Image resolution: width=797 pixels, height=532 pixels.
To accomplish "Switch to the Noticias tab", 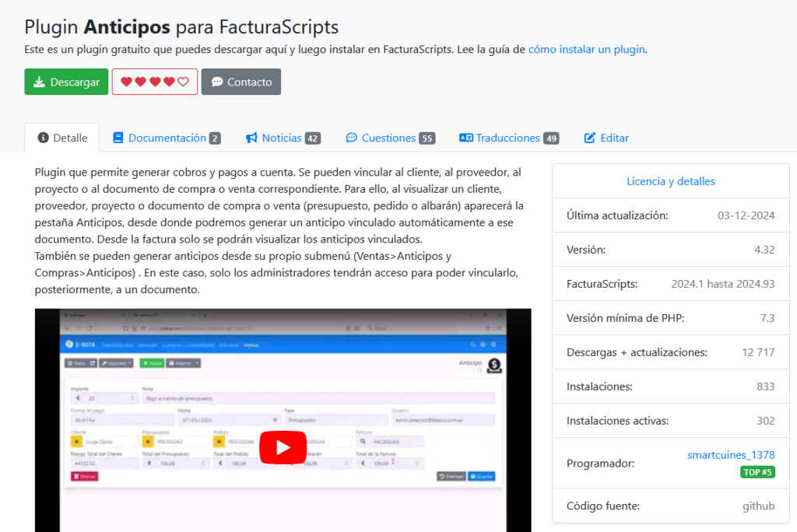I will tap(283, 138).
